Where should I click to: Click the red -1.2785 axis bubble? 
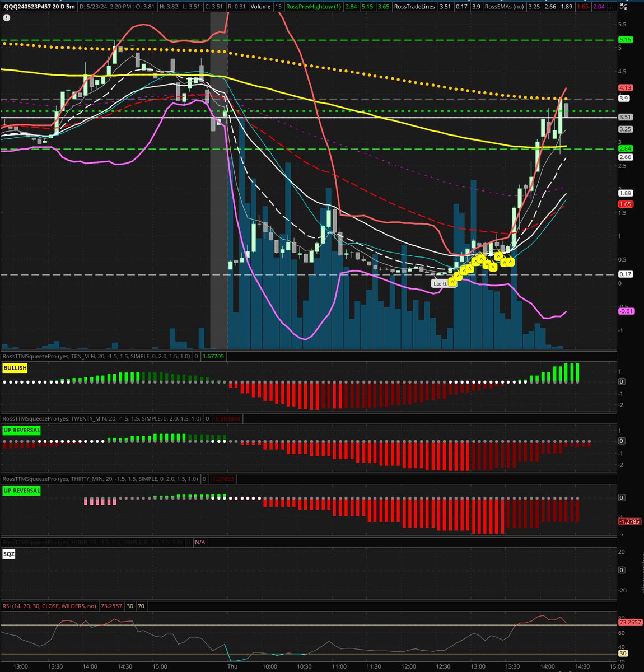[629, 521]
